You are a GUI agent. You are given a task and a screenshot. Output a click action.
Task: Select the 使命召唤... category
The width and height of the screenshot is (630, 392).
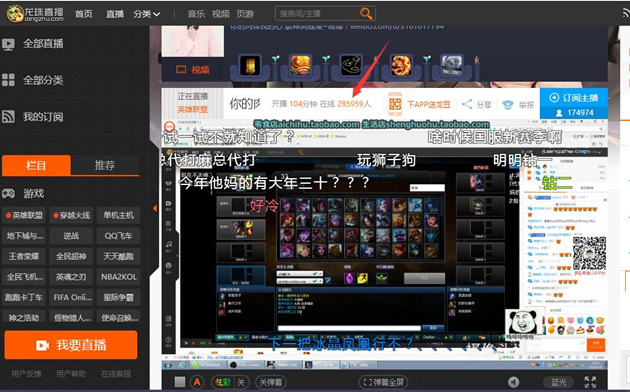tap(118, 317)
